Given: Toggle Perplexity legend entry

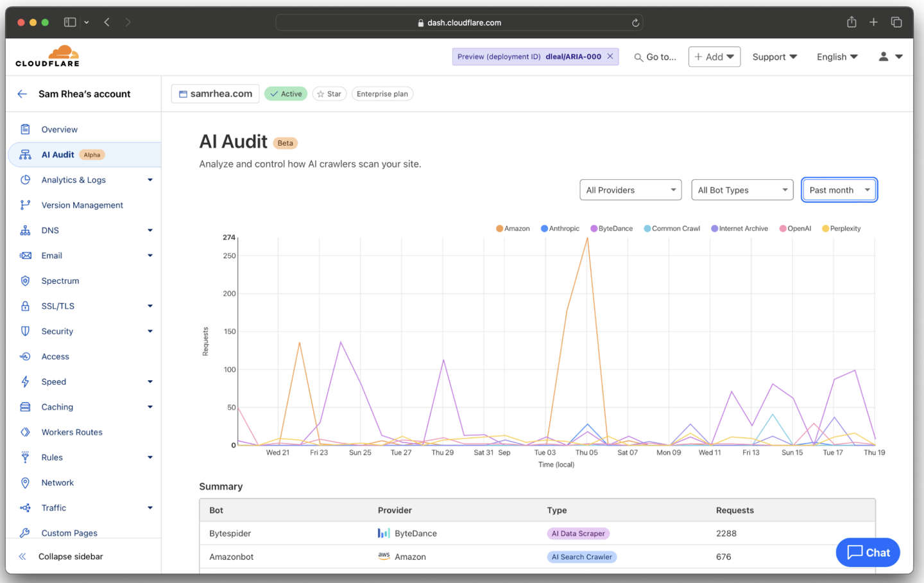Looking at the screenshot, I should pyautogui.click(x=841, y=229).
